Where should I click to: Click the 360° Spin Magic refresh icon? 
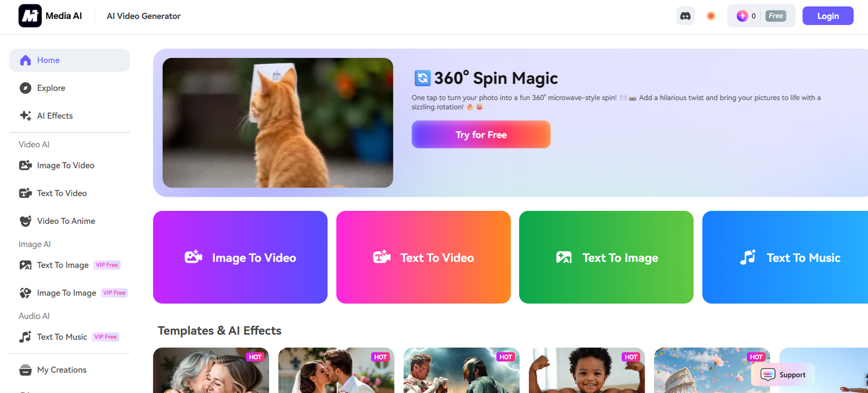(423, 78)
